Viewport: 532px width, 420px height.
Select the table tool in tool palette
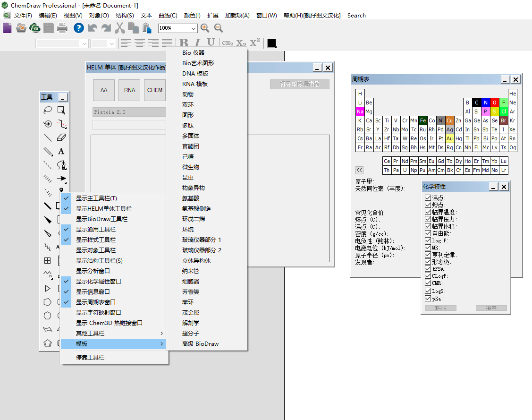pyautogui.click(x=48, y=260)
